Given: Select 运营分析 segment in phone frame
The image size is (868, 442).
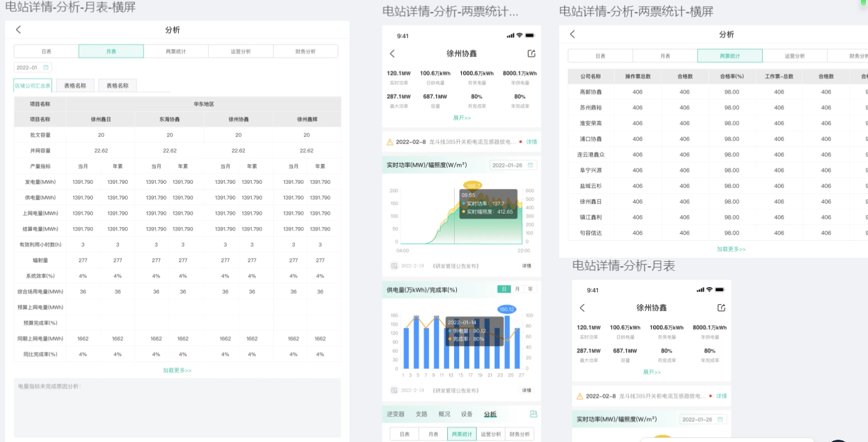Looking at the screenshot, I should click(x=491, y=434).
